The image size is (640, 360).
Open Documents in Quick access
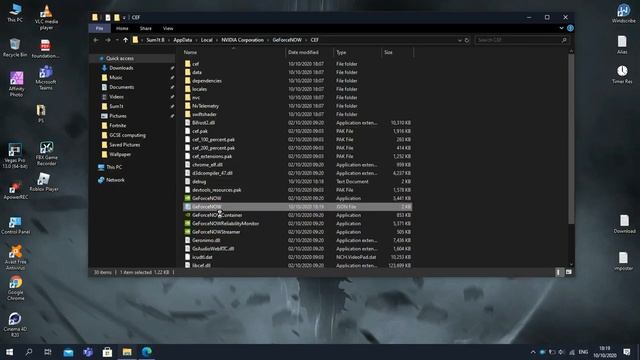pyautogui.click(x=121, y=87)
